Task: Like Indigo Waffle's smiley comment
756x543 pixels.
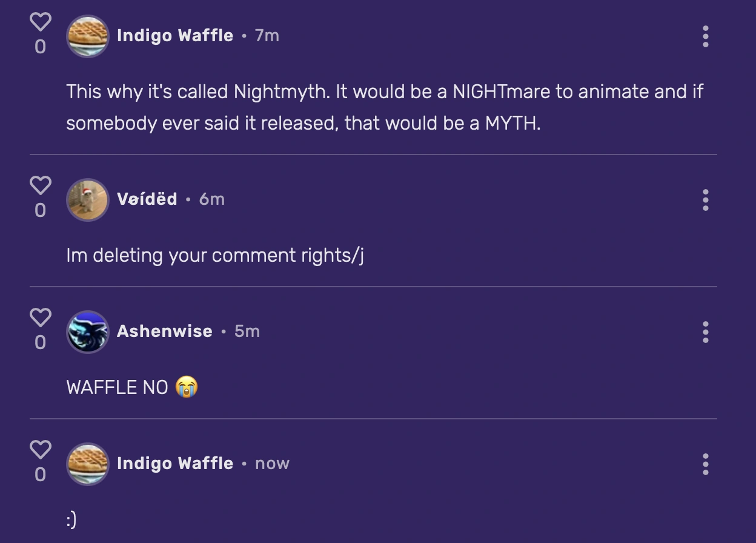Action: click(x=41, y=450)
